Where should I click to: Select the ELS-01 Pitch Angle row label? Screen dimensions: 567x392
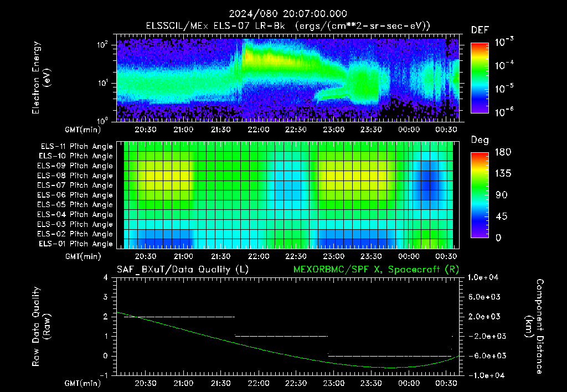tap(76, 244)
